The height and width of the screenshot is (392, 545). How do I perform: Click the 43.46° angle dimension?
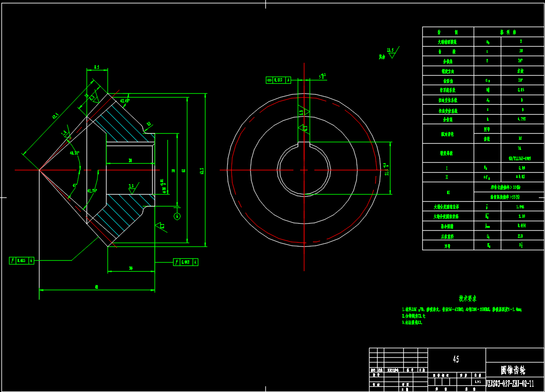point(125,101)
